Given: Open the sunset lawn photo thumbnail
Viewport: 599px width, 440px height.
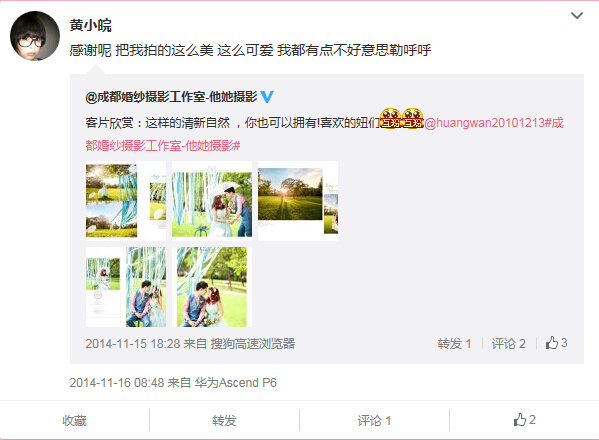Looking at the screenshot, I should [x=298, y=201].
